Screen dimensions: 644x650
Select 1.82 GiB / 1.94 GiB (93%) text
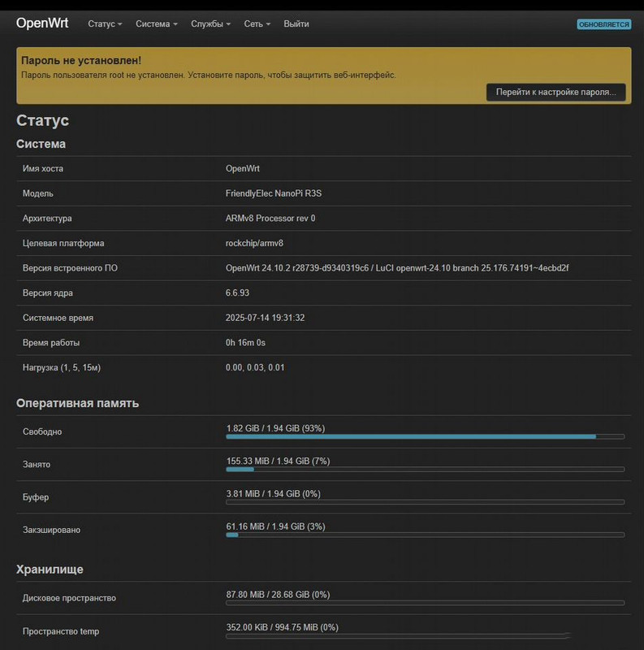(x=275, y=428)
